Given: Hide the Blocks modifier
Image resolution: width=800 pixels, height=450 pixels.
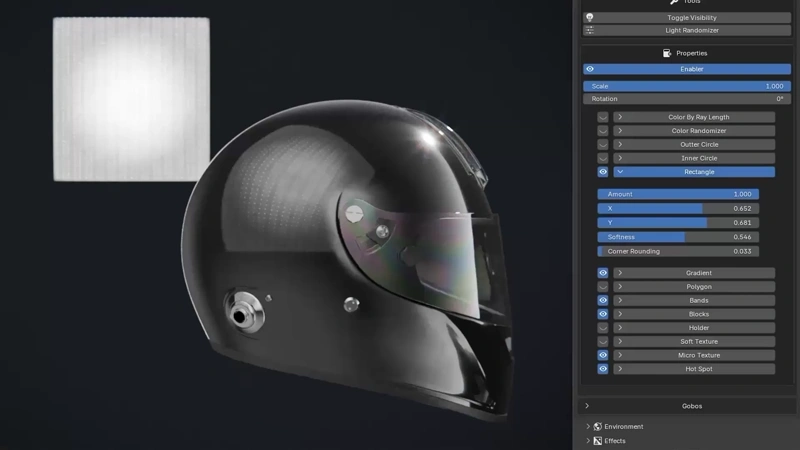Looking at the screenshot, I should point(603,314).
